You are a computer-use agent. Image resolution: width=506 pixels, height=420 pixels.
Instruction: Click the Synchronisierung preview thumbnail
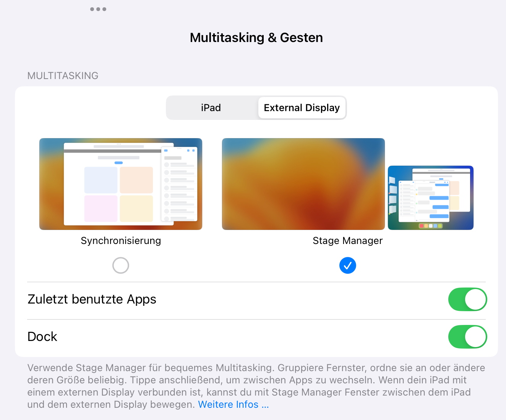[x=121, y=184]
